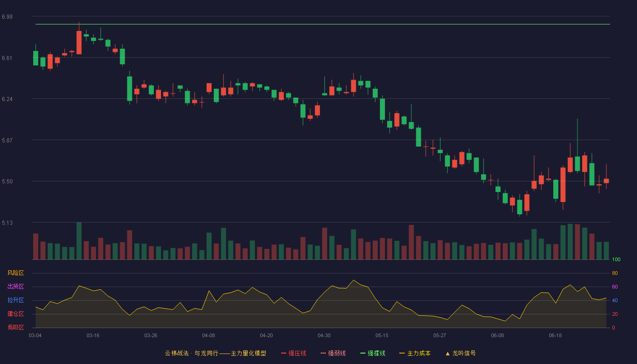637x364 pixels.
Task: Toggle the 强弱线 series via its legend text
Action: 337,353
